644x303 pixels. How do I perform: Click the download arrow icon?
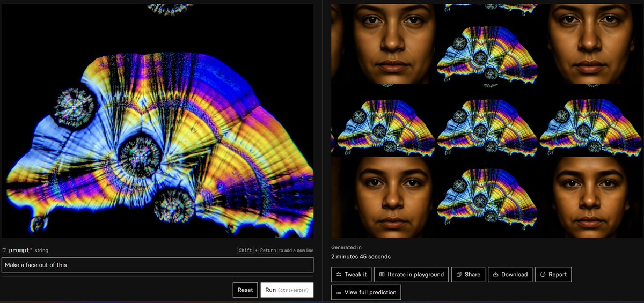495,275
